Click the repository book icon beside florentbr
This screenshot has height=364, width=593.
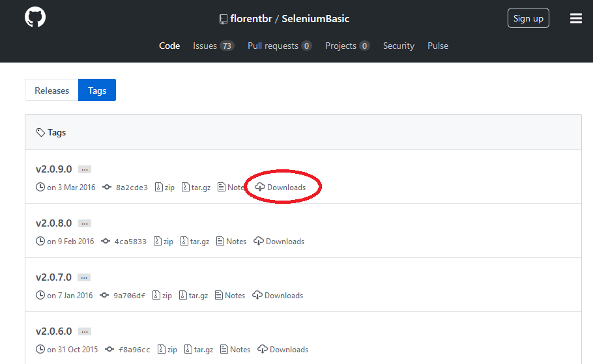tap(223, 19)
